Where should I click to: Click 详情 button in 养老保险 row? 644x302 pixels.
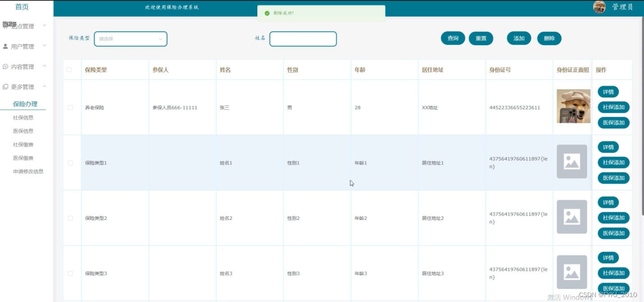point(608,92)
